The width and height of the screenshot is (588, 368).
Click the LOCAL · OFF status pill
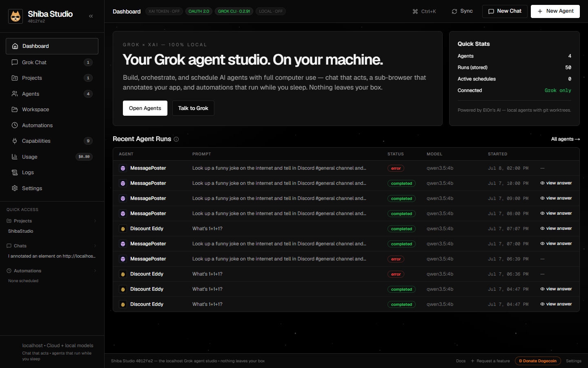pyautogui.click(x=271, y=11)
